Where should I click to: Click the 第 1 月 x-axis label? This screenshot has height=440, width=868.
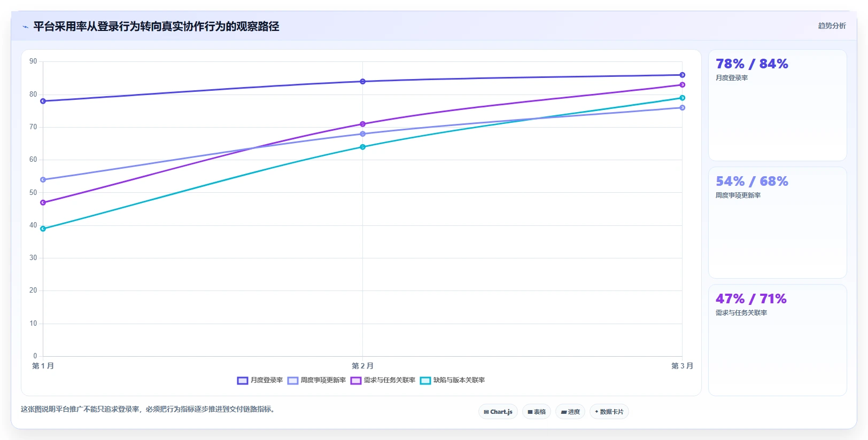(43, 366)
